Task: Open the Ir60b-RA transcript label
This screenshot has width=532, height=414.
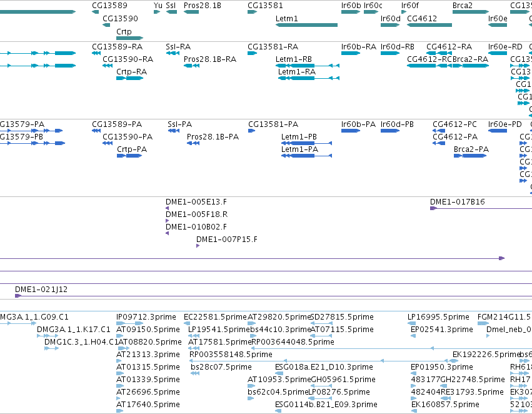Action: [x=359, y=47]
